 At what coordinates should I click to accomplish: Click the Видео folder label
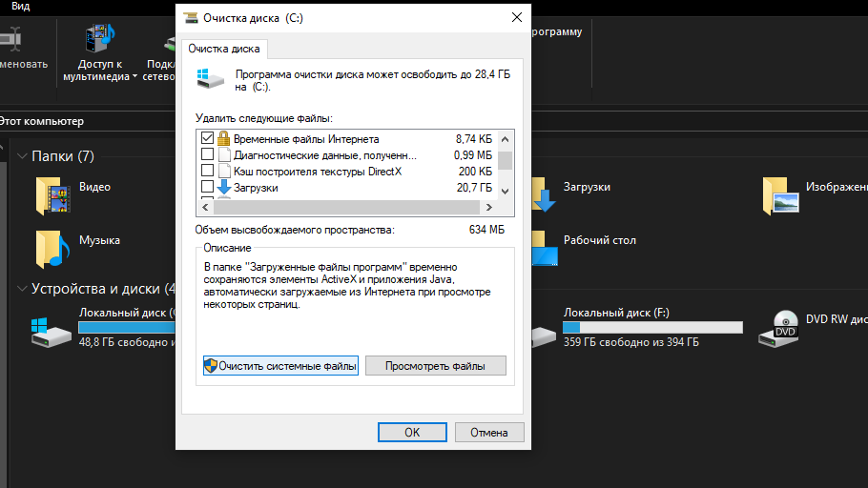[94, 187]
